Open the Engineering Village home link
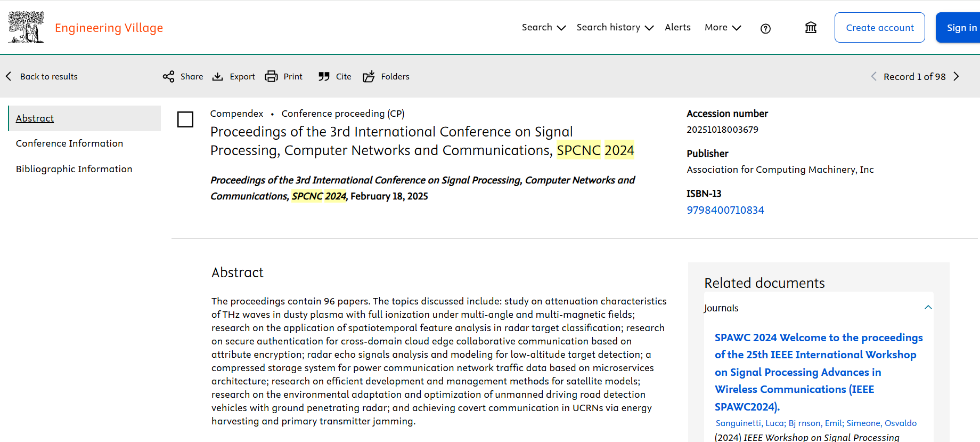The height and width of the screenshot is (442, 980). click(x=109, y=28)
